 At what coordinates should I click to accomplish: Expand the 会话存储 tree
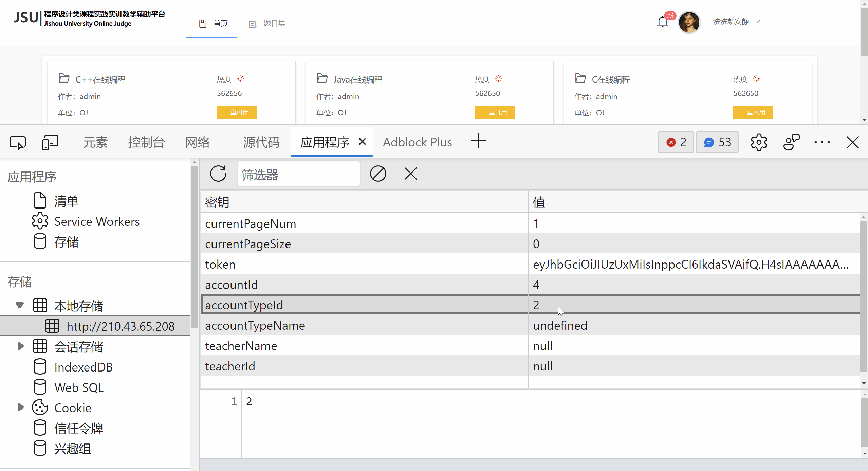(20, 346)
